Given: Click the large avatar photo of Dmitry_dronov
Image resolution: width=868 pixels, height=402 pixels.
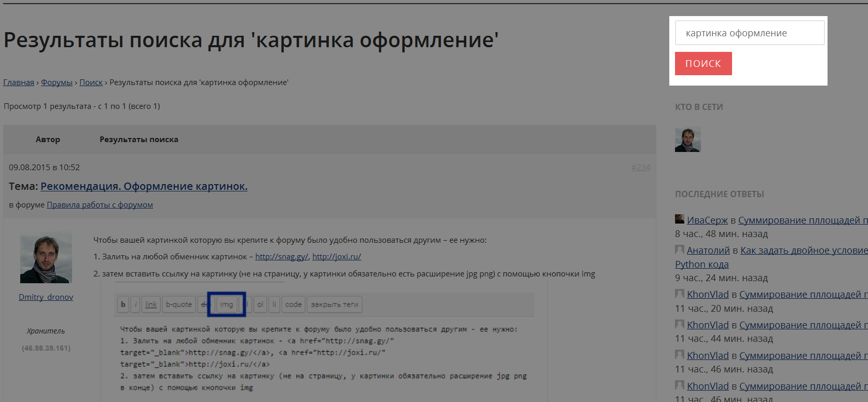Looking at the screenshot, I should 46,258.
